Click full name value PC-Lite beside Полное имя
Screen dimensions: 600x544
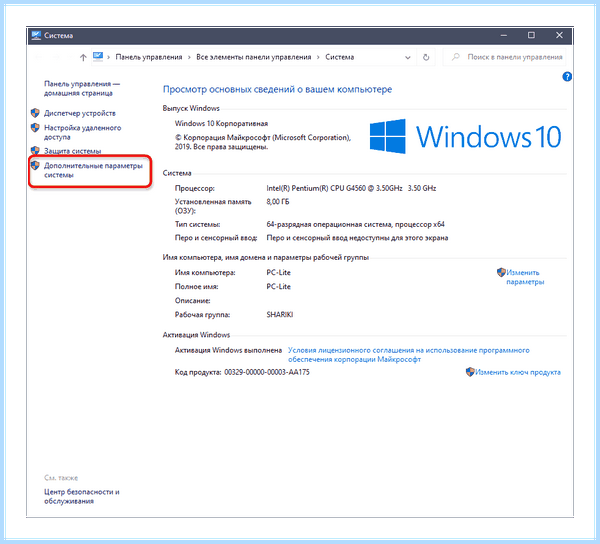click(x=279, y=287)
